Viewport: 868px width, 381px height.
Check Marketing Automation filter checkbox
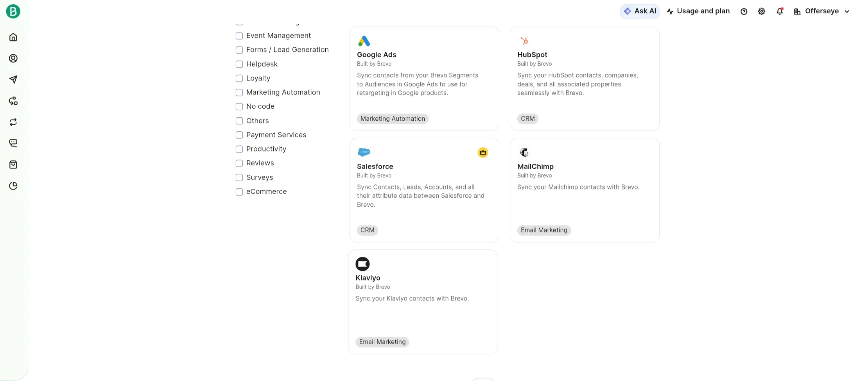tap(239, 92)
